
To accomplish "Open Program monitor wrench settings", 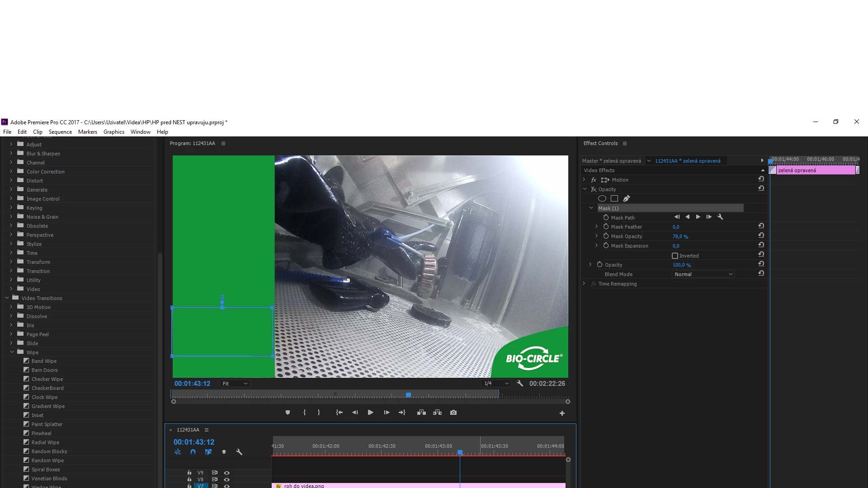I will click(x=520, y=383).
